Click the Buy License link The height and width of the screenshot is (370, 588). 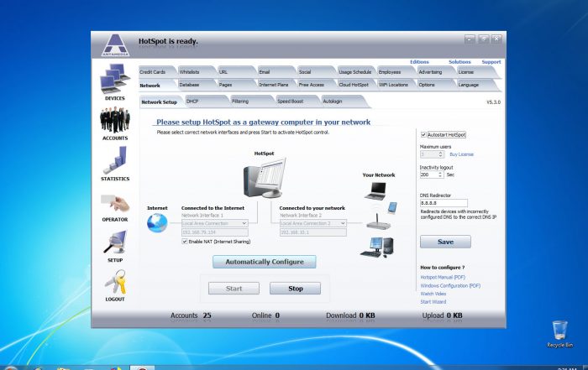tap(462, 154)
